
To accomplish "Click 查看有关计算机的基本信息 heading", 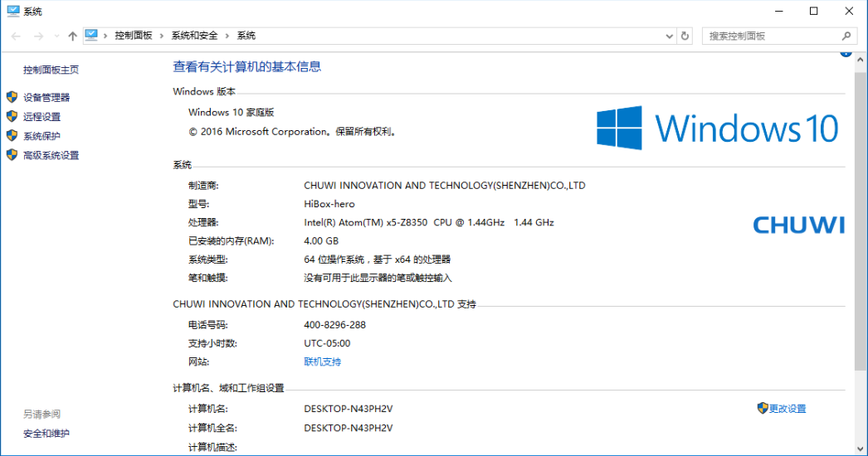I will click(247, 67).
